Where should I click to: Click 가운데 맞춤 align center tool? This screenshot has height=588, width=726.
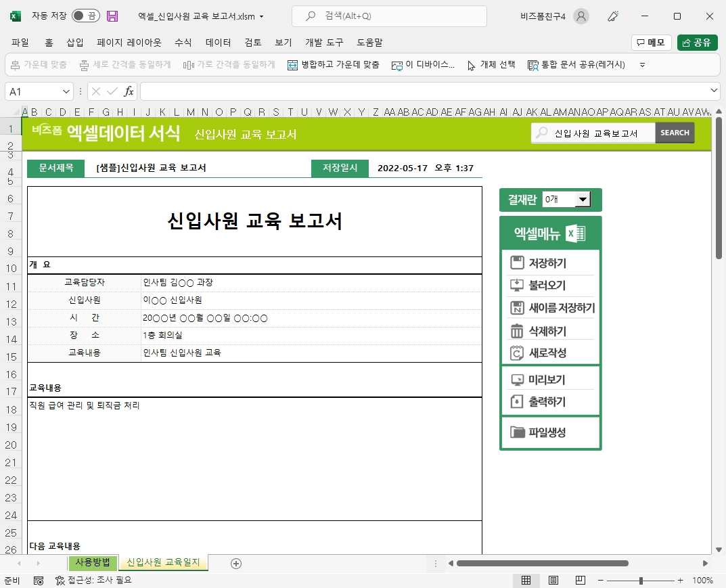click(39, 65)
